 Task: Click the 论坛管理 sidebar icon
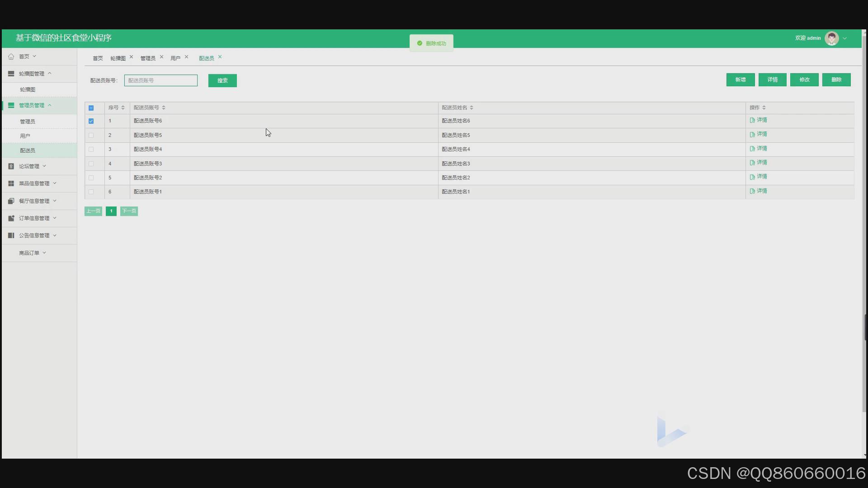11,166
